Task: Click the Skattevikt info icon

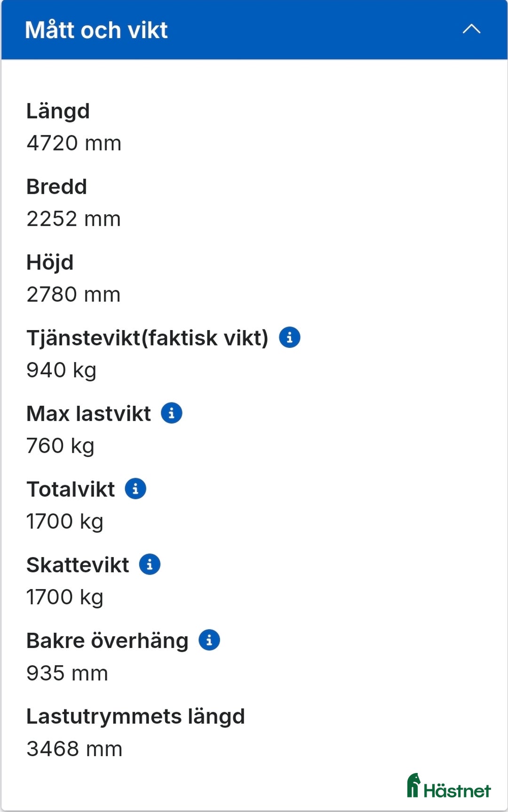Action: 150,564
